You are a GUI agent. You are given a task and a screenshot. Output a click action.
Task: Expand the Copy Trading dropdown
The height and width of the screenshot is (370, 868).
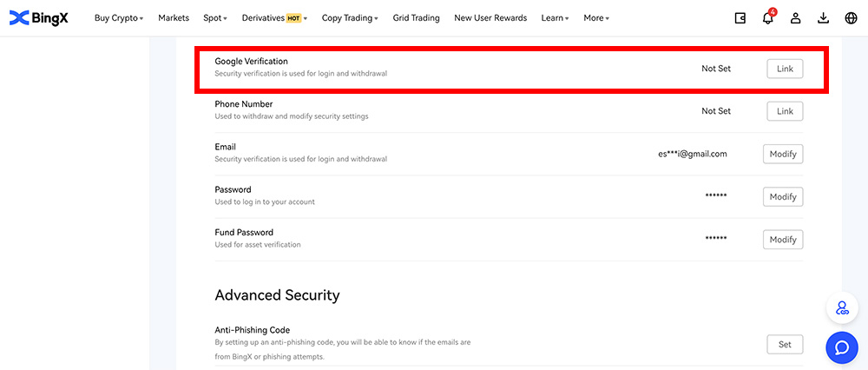point(350,18)
